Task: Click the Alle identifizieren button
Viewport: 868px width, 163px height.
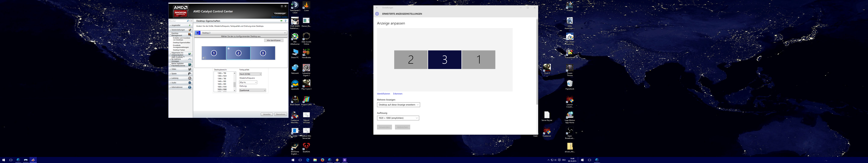Action: pyautogui.click(x=274, y=40)
